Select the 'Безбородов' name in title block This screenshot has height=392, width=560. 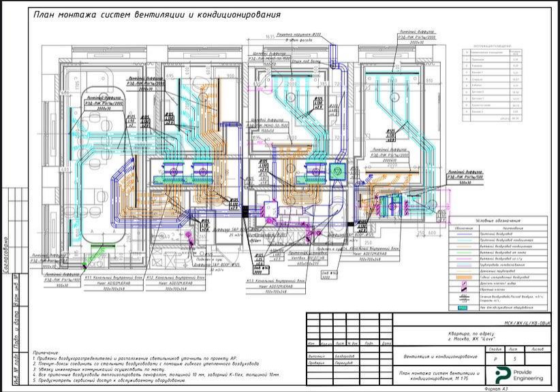345,355
